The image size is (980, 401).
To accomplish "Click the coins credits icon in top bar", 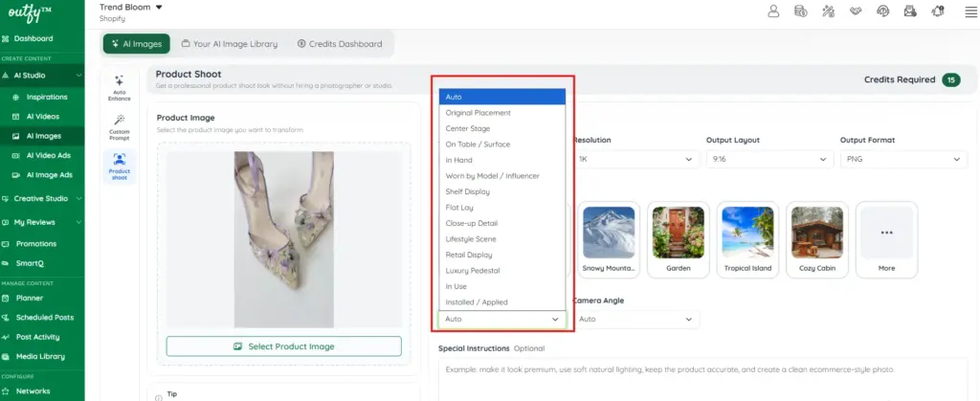I will click(801, 11).
